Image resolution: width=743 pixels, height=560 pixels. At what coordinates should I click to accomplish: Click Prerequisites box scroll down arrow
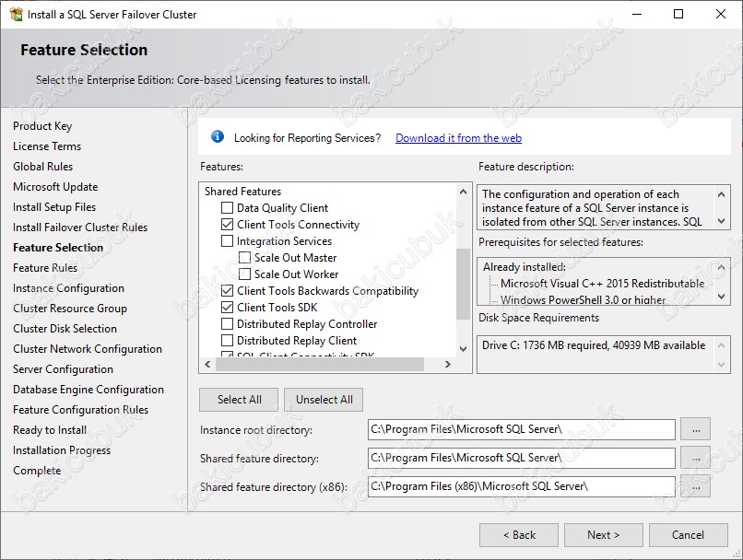tap(721, 297)
